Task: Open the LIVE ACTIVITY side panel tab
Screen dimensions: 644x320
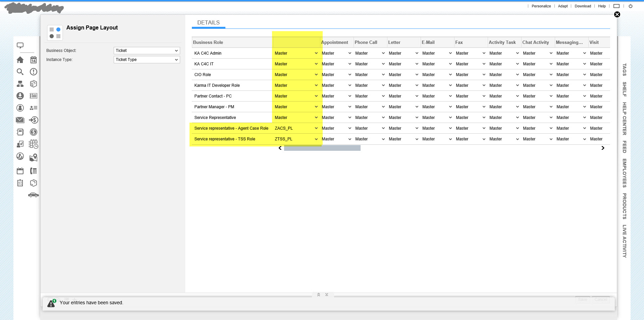Action: [x=624, y=241]
